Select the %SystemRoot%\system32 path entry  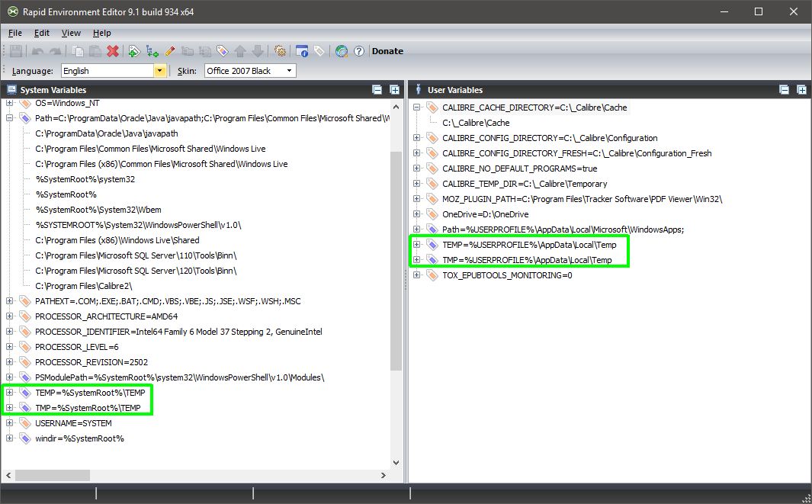click(x=85, y=179)
